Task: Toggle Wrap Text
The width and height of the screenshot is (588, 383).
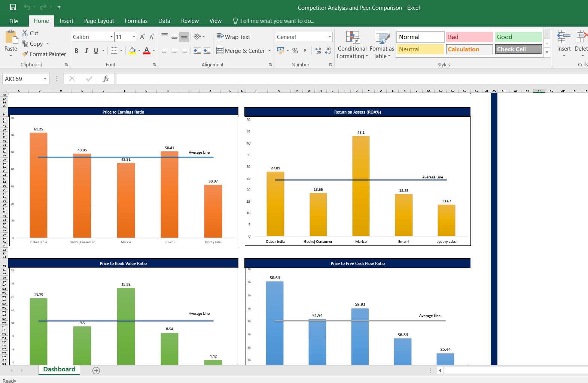Action: 233,37
